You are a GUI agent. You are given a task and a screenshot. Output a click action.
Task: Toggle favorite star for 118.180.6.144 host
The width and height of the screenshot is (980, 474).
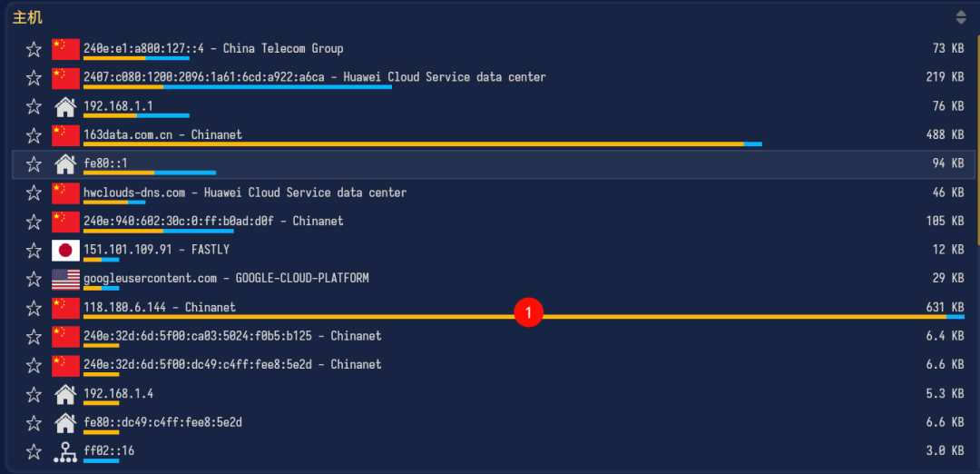(x=34, y=309)
